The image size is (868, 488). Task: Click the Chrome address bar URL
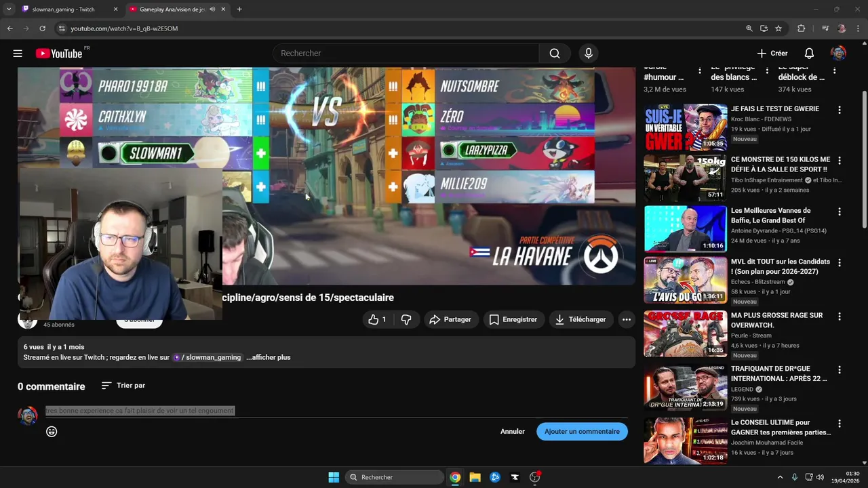point(124,28)
